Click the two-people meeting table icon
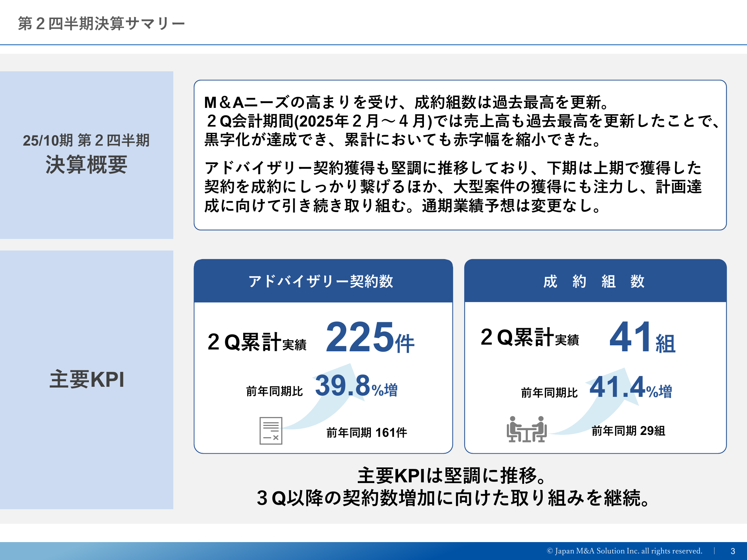 527,429
